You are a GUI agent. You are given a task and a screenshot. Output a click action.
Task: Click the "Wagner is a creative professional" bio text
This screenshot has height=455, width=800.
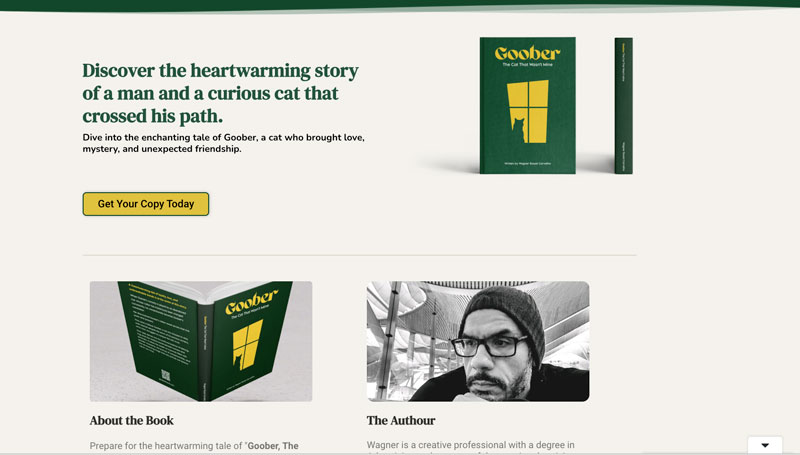click(470, 445)
